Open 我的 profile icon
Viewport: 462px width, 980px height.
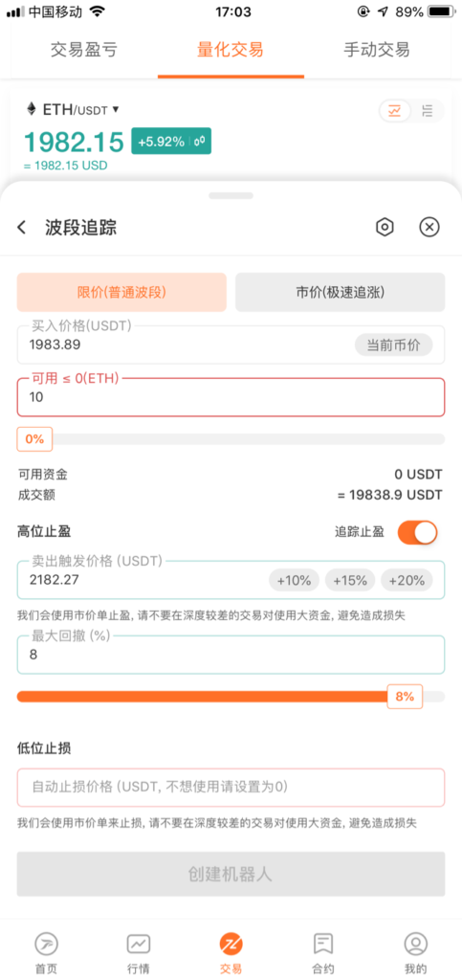tap(416, 943)
